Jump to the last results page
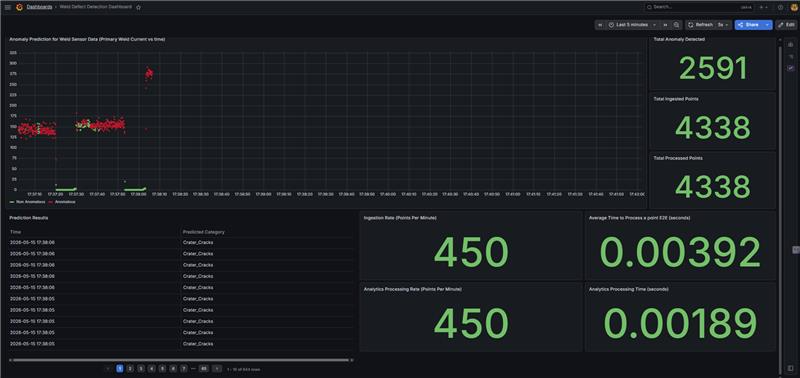Viewport: 800px width, 378px height. 203,368
